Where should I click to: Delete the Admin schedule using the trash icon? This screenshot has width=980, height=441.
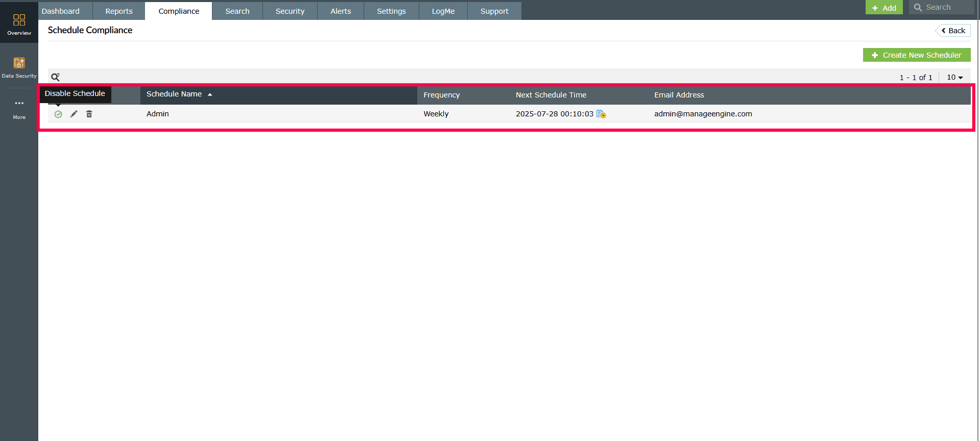89,114
